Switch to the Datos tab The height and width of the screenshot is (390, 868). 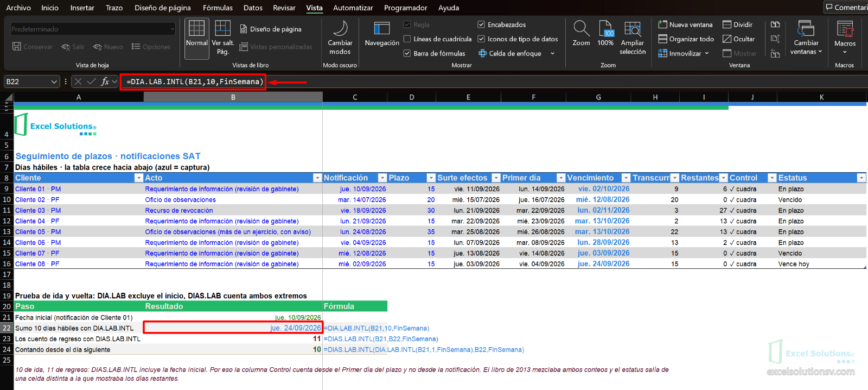pyautogui.click(x=253, y=8)
